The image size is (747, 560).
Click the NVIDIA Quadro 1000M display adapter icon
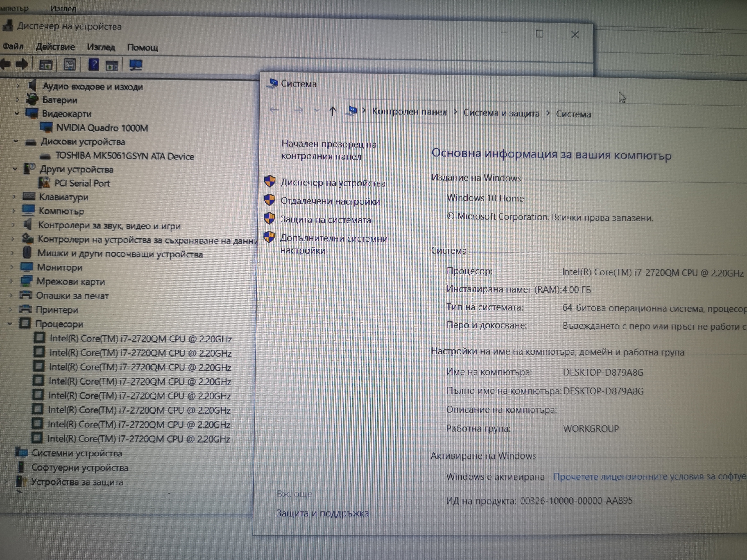point(46,127)
